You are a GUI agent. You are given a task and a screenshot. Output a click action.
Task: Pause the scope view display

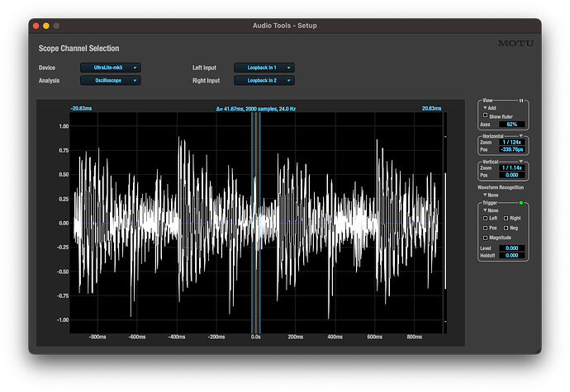pyautogui.click(x=520, y=101)
